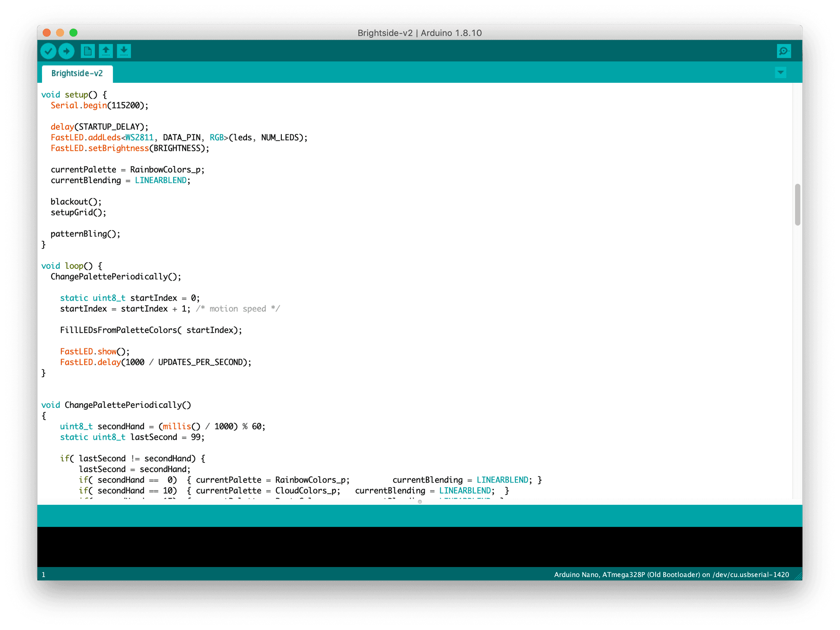This screenshot has width=840, height=630.
Task: Click if( lastSecond != secondHand) line
Action: point(132,459)
